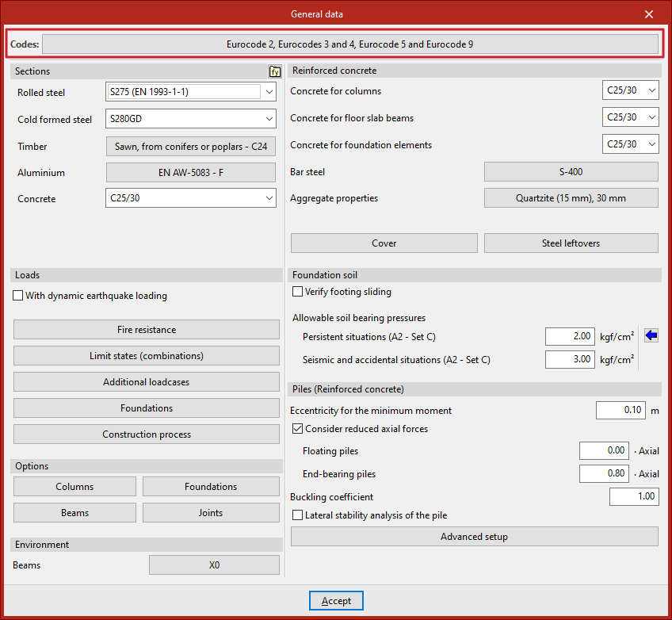The image size is (672, 620).
Task: Click the blue arrow beside soil bearing pressure
Action: click(651, 335)
